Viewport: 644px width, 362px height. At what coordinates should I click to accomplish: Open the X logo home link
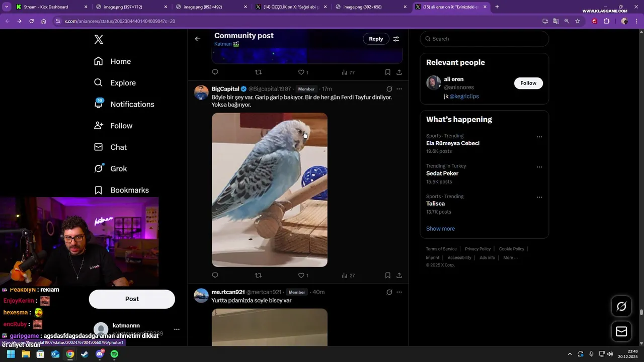click(x=99, y=40)
